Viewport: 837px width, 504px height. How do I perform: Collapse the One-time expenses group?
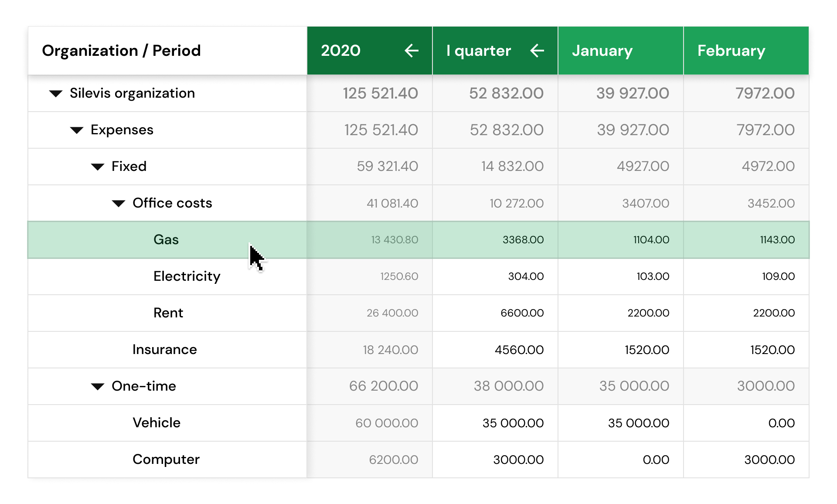[98, 386]
